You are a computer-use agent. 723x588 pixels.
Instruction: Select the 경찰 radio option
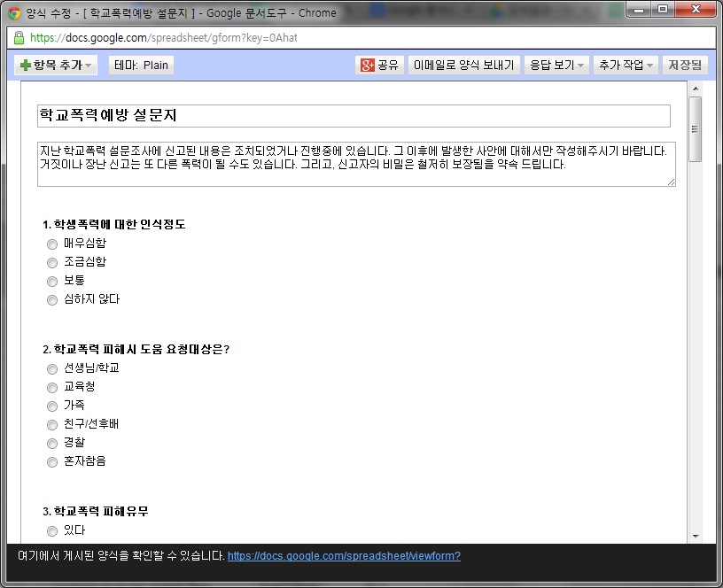(x=52, y=444)
